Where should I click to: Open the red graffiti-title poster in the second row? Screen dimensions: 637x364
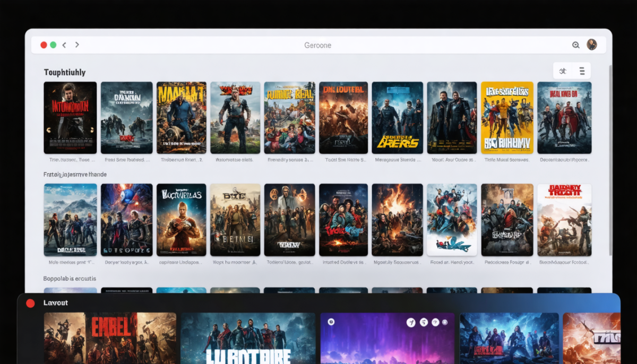tap(343, 220)
